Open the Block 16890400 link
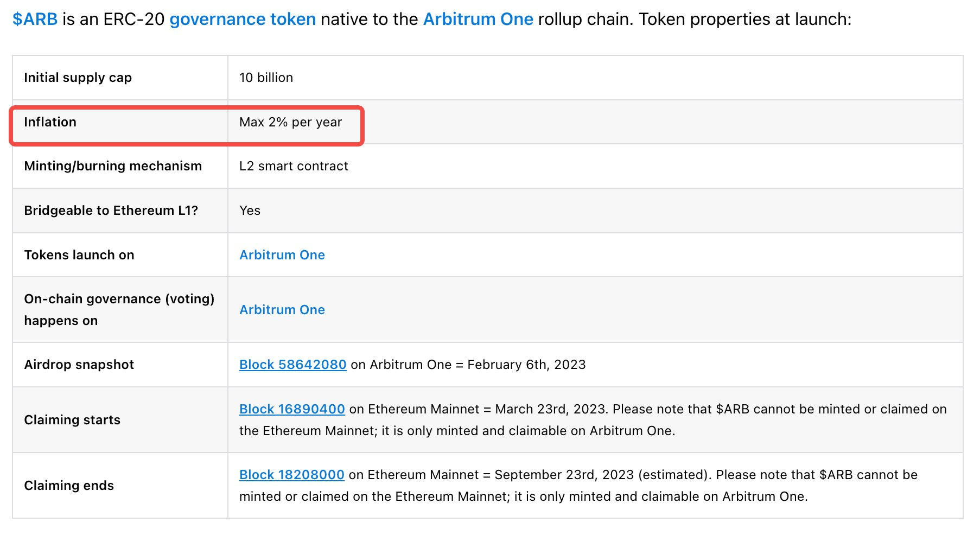980x535 pixels. 292,409
